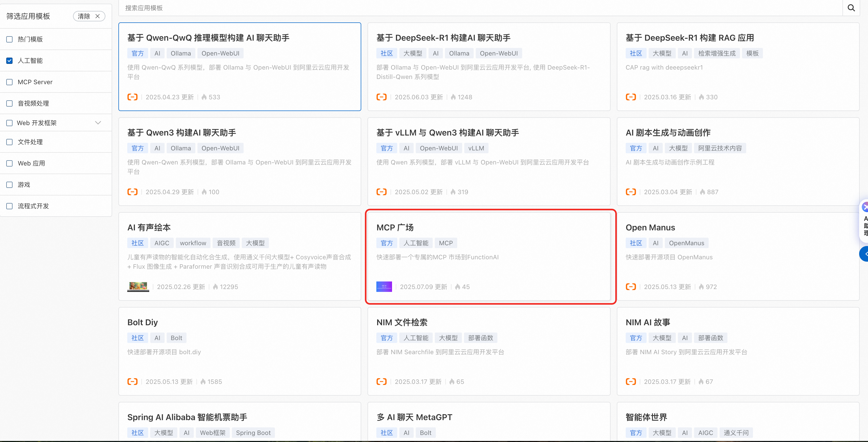
Task: Click the MCP 广场 purple thumbnail icon
Action: pyautogui.click(x=384, y=286)
